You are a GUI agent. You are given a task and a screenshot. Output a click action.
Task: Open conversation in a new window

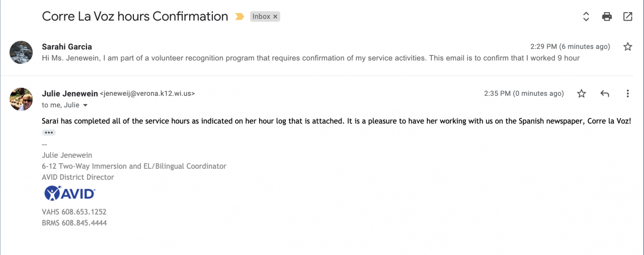628,17
